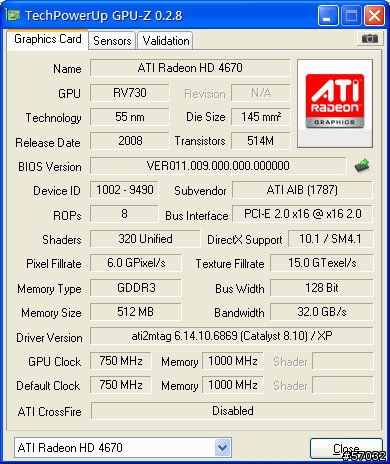This screenshot has height=464, width=390.
Task: Click the Name field showing ATI Radeon HD 4670
Action: coord(190,68)
